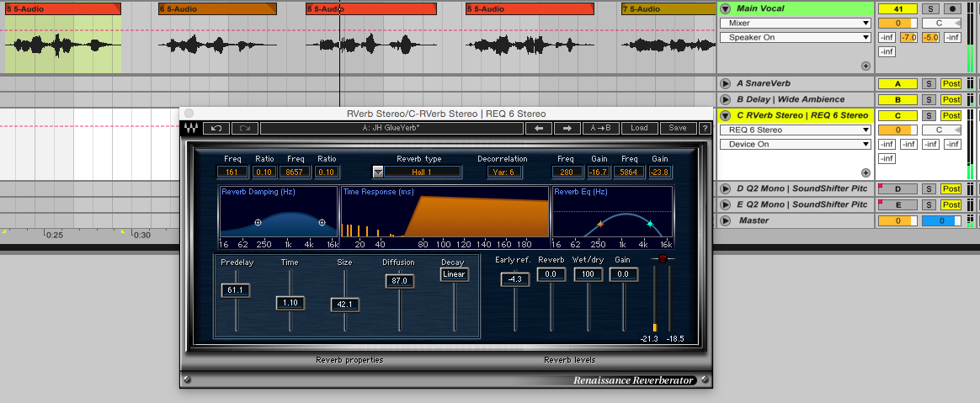Undo the last RVerb parameter change
The image size is (980, 403).
[216, 128]
